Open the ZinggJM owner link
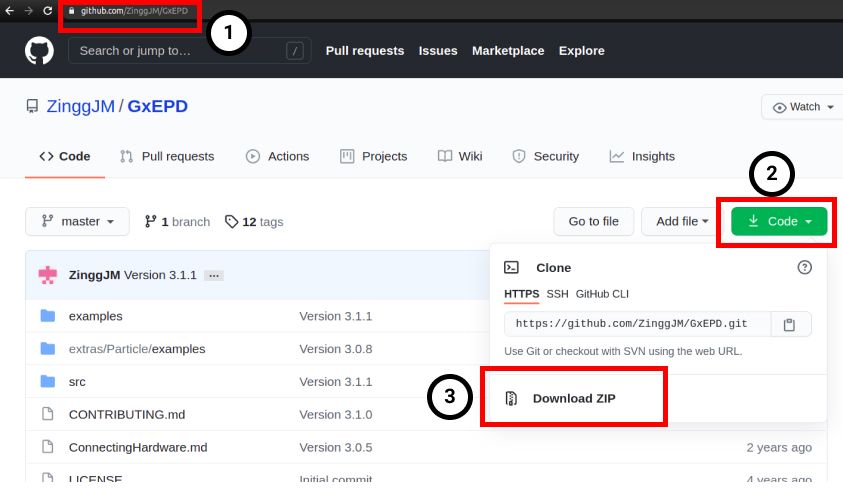 [x=81, y=106]
